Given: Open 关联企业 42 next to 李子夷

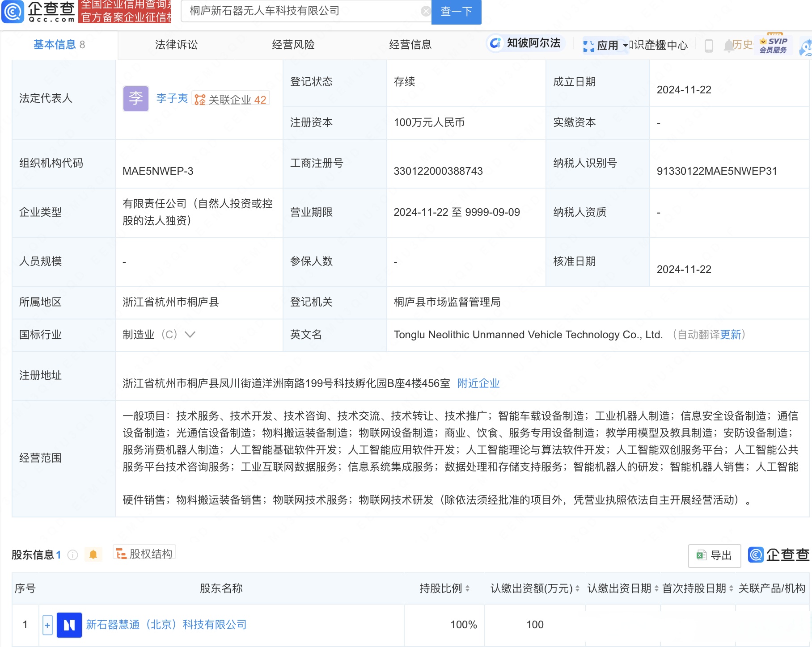Looking at the screenshot, I should (x=231, y=98).
